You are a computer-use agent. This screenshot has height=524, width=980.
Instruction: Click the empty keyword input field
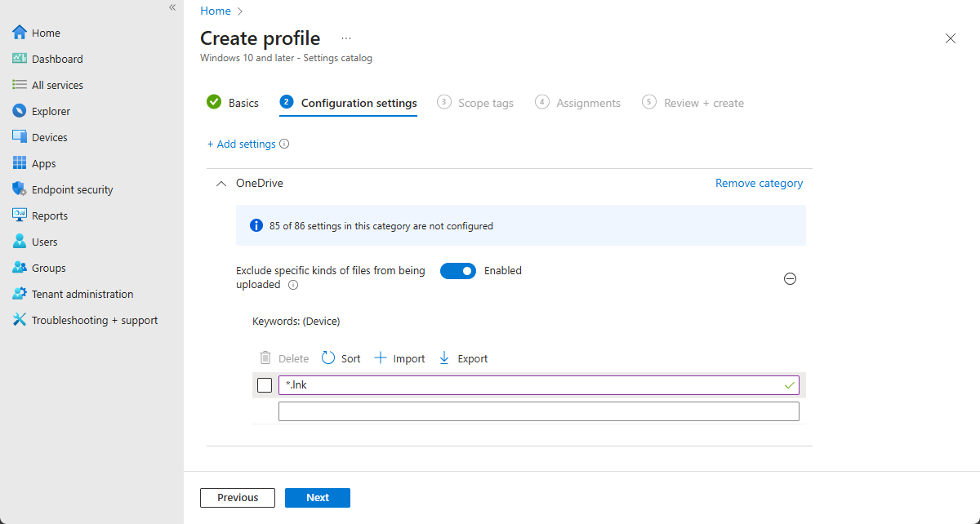pyautogui.click(x=539, y=411)
